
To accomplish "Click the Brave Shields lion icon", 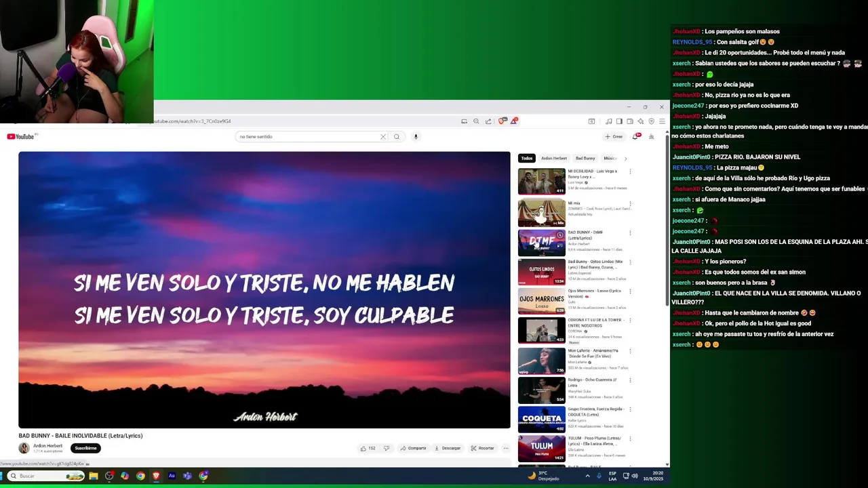I will pyautogui.click(x=501, y=121).
